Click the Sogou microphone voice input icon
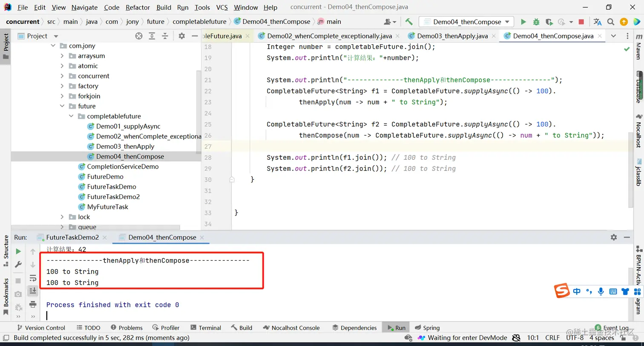 601,291
